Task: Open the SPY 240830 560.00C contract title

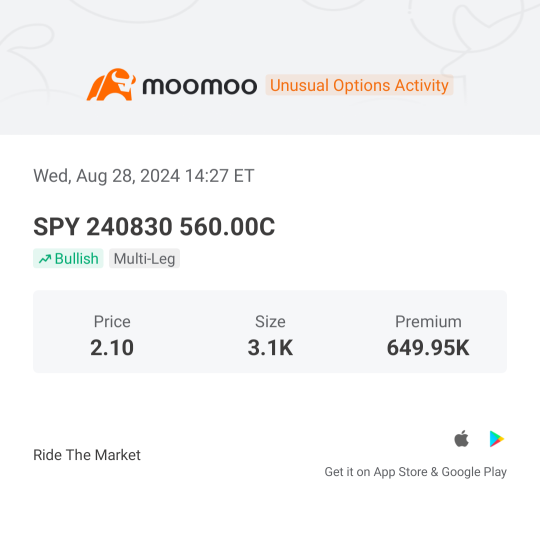Action: [x=154, y=227]
